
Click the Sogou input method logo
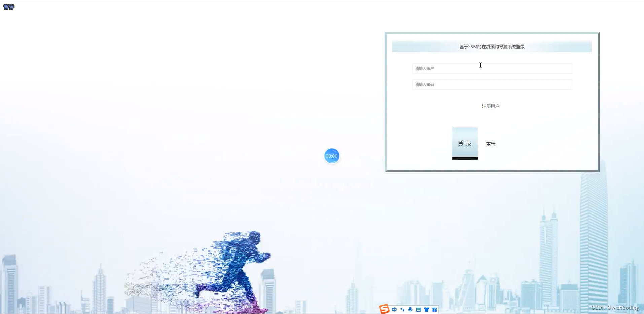tap(384, 309)
